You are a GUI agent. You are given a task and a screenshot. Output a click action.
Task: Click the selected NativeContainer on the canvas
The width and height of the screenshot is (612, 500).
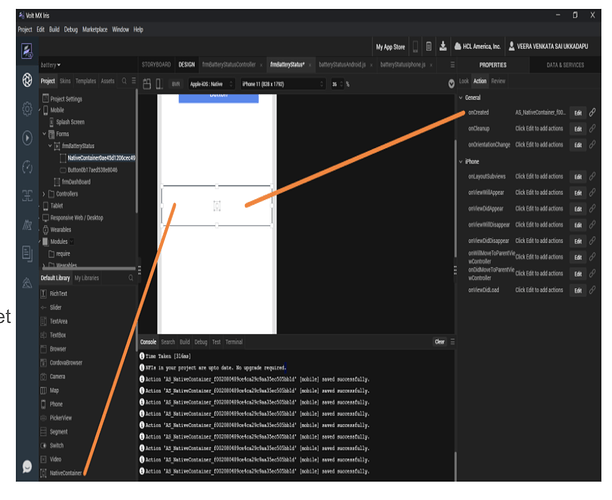(217, 206)
